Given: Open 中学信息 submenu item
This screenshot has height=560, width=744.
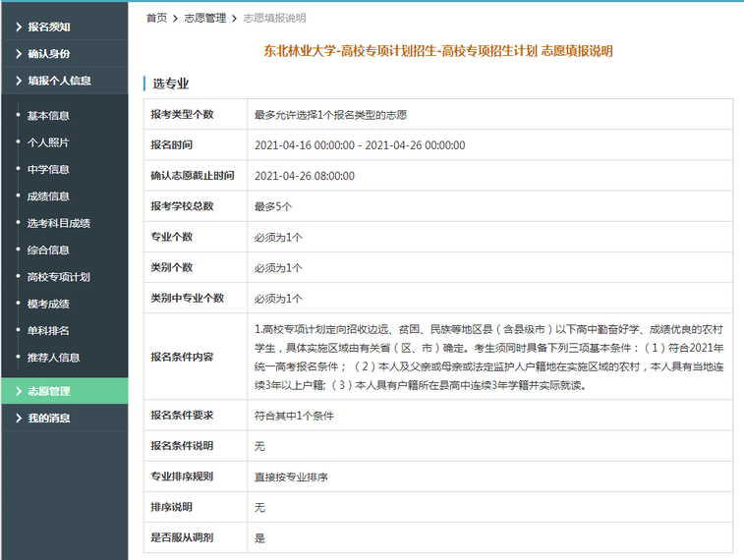Looking at the screenshot, I should click(x=48, y=170).
